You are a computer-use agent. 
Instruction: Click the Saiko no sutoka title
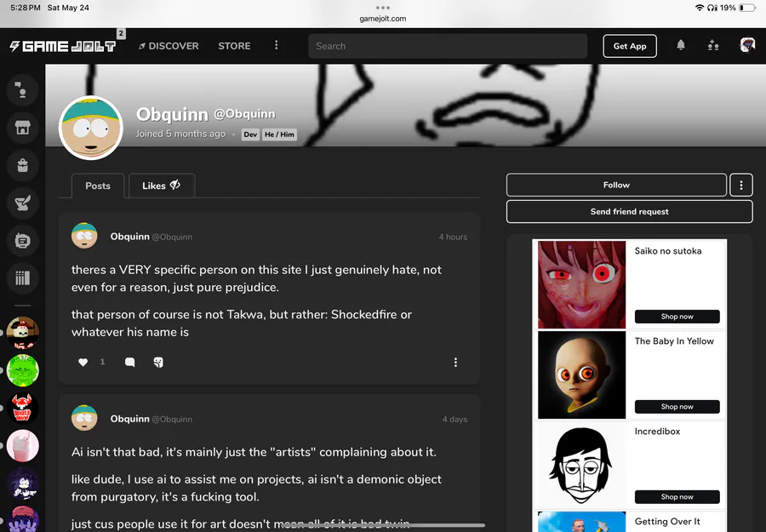668,250
